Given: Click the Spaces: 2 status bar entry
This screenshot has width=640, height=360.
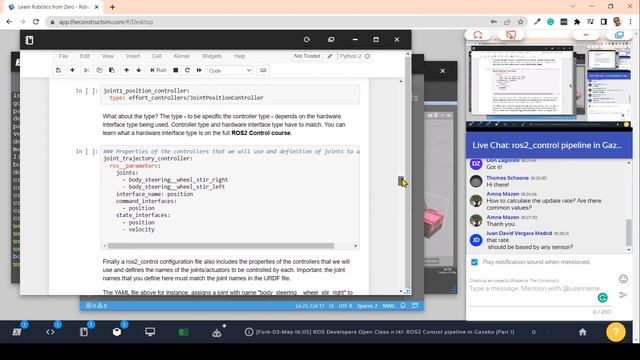Looking at the screenshot, I should pos(367,306).
